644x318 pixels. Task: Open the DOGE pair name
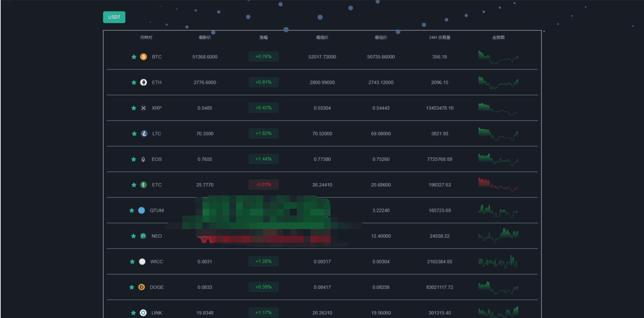tap(157, 287)
